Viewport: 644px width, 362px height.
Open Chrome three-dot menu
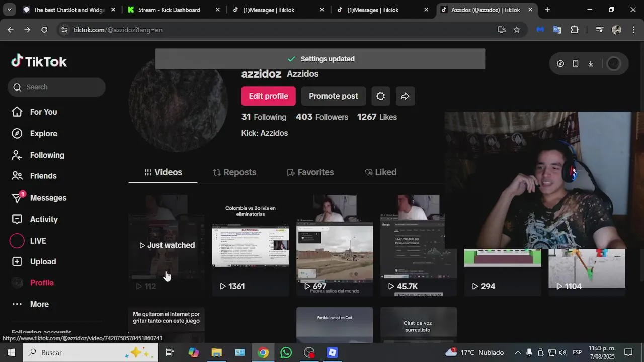pos(634,30)
